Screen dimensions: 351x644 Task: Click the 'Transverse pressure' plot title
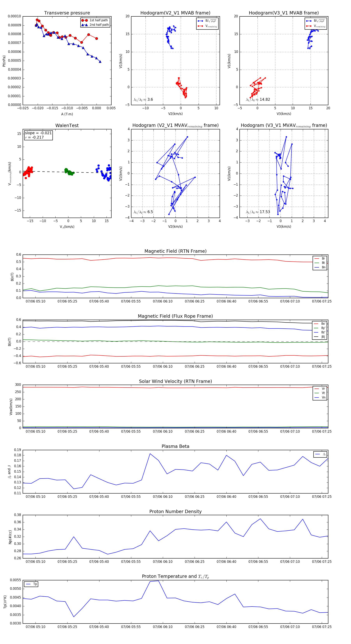tap(67, 13)
